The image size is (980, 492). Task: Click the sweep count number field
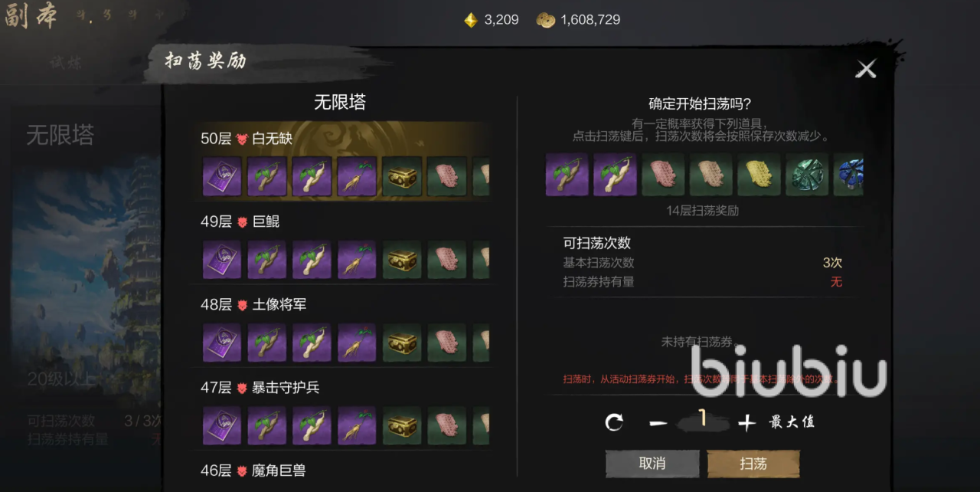pyautogui.click(x=703, y=421)
